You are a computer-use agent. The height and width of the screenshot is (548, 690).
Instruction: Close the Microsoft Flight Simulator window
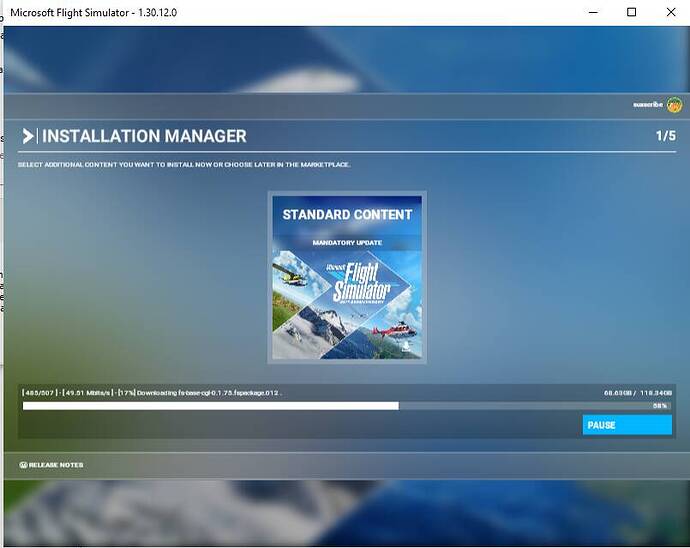[x=671, y=12]
